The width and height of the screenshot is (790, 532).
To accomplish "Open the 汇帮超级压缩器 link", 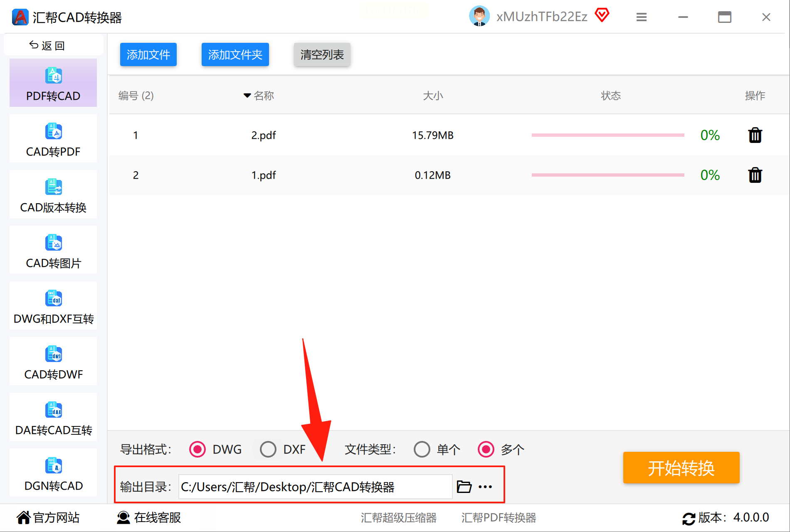I will tap(399, 517).
